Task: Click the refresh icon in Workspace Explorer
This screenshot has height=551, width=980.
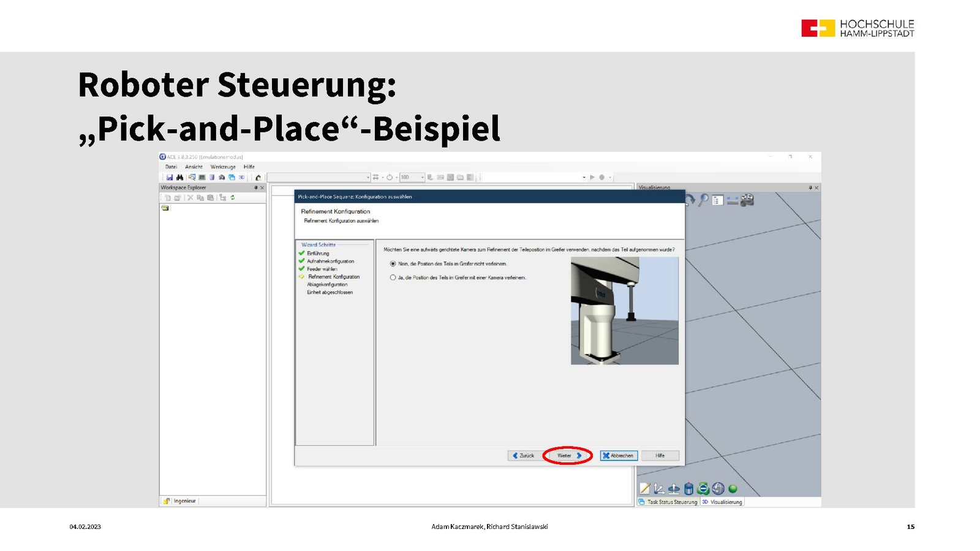Action: tap(233, 198)
